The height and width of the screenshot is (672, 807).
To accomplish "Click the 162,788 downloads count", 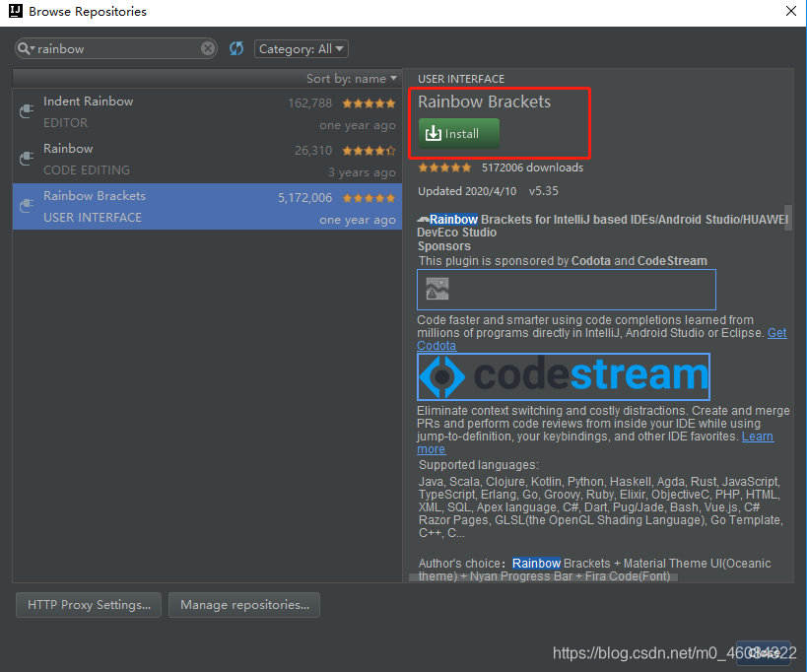I will 309,103.
